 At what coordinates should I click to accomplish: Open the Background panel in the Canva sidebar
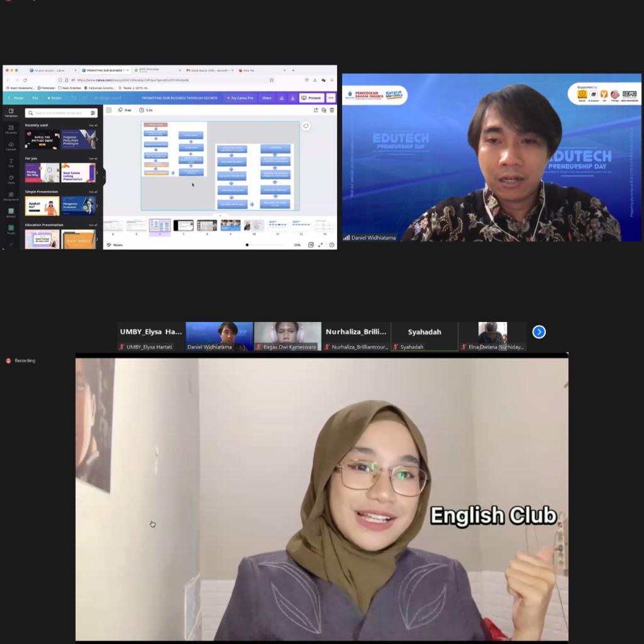tap(11, 196)
